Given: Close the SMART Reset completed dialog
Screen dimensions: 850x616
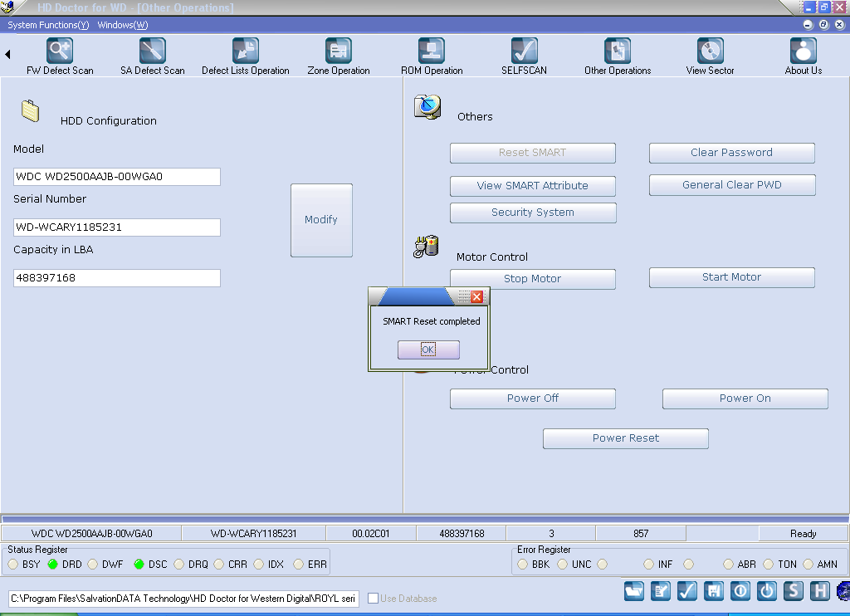Looking at the screenshot, I should pos(476,296).
